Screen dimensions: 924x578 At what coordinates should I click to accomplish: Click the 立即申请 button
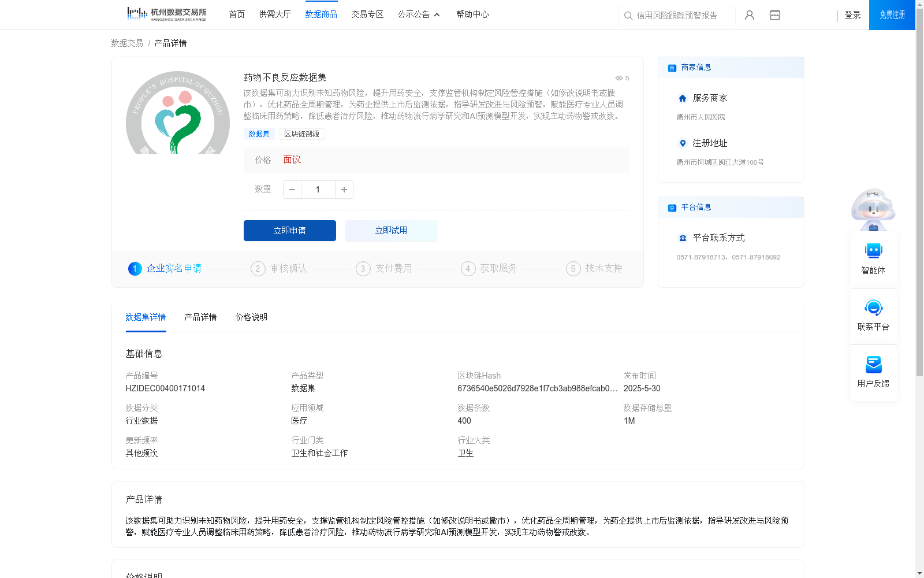pos(290,231)
